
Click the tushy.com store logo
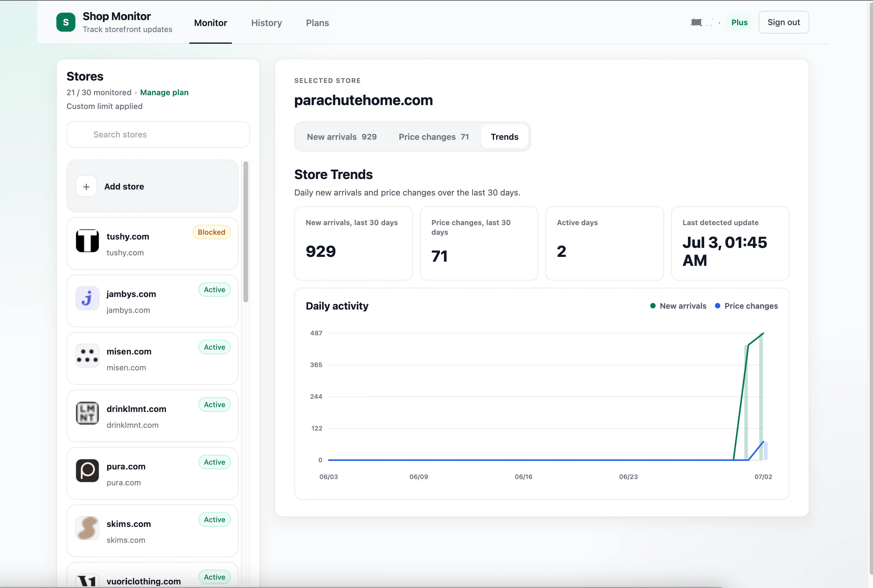tap(87, 241)
